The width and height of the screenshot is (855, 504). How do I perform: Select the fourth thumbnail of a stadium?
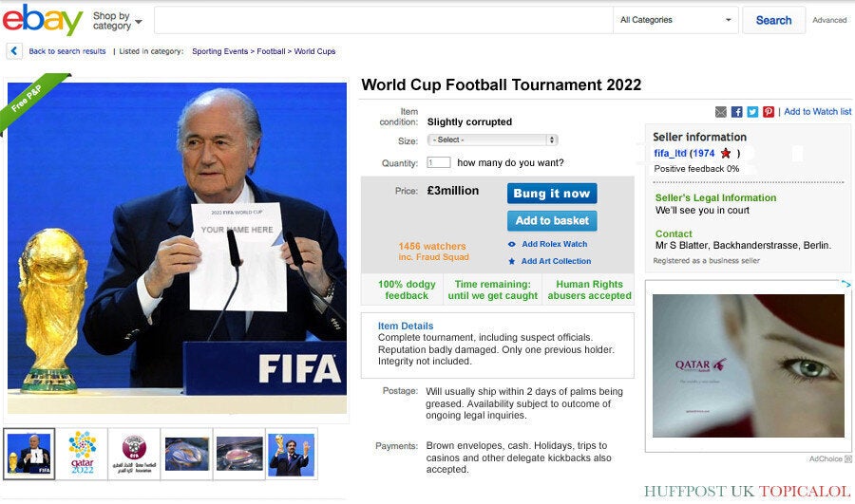(186, 454)
